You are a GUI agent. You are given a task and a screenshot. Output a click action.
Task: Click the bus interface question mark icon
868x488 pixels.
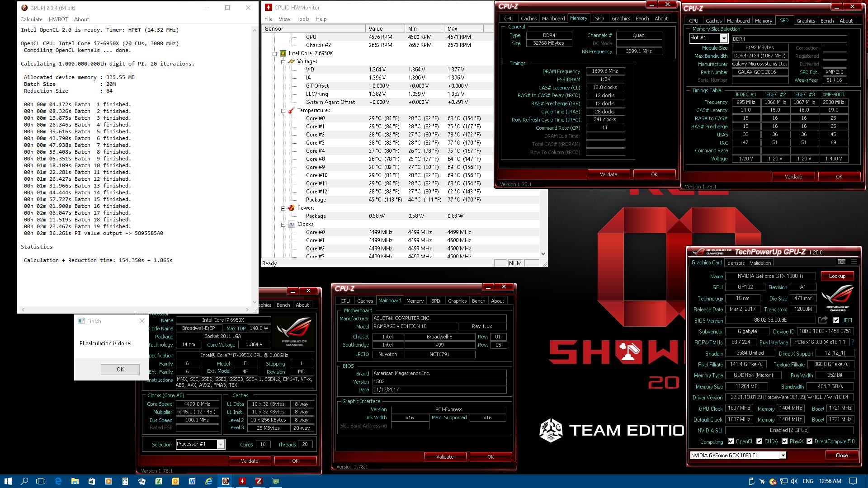point(853,342)
